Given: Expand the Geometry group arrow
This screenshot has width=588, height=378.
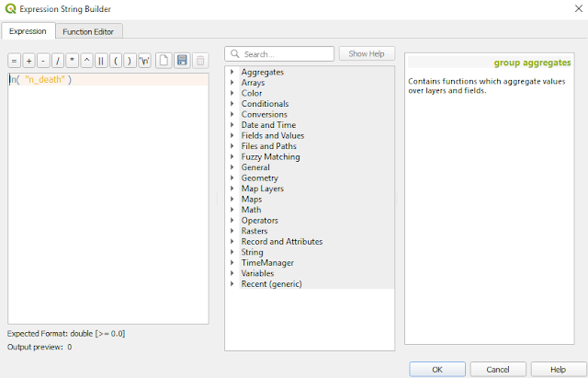Looking at the screenshot, I should point(232,178).
